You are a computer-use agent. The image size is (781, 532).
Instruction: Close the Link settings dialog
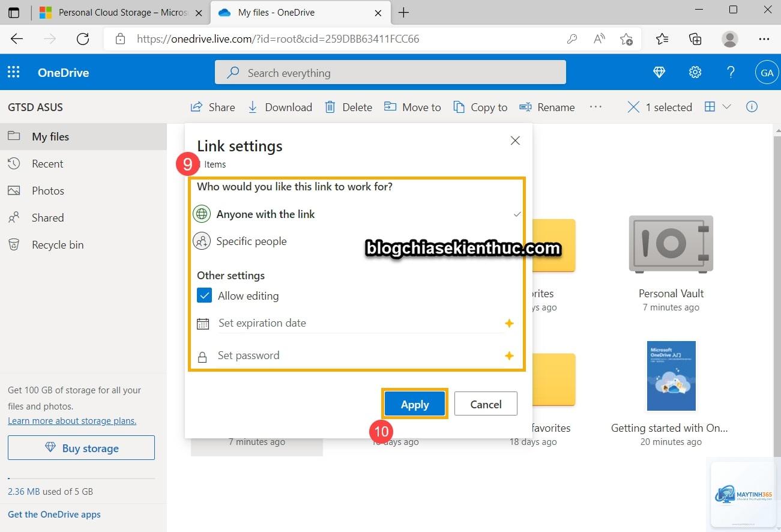pyautogui.click(x=515, y=141)
